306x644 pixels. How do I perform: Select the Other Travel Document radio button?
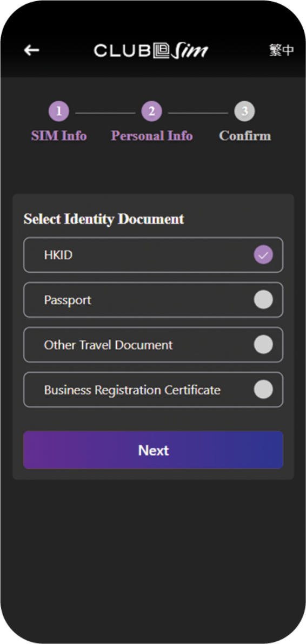(263, 345)
